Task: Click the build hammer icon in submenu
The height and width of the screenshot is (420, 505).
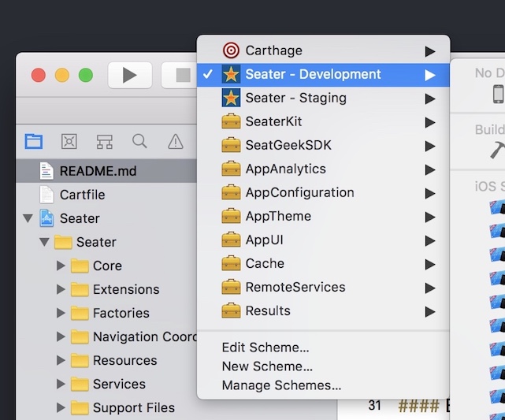Action: point(497,151)
